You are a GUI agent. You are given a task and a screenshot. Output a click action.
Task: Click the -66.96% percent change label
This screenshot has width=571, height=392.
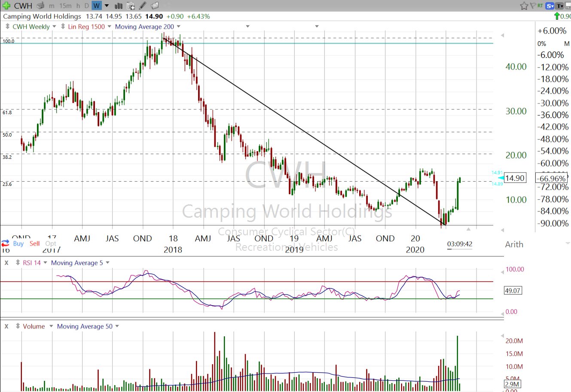pos(552,178)
